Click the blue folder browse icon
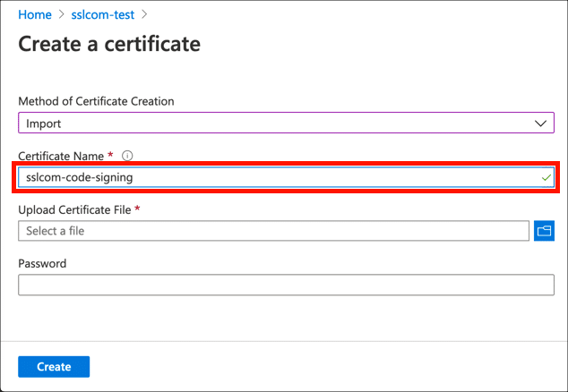The image size is (568, 392). [x=544, y=231]
